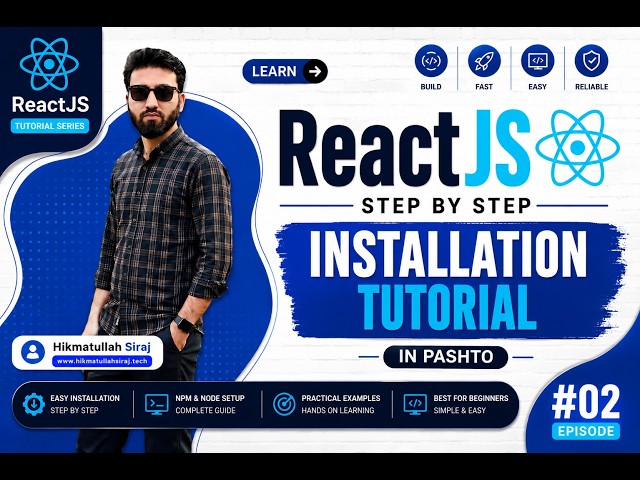The height and width of the screenshot is (480, 640).
Task: Click the Reliable shield checkmark icon
Action: coord(591,61)
